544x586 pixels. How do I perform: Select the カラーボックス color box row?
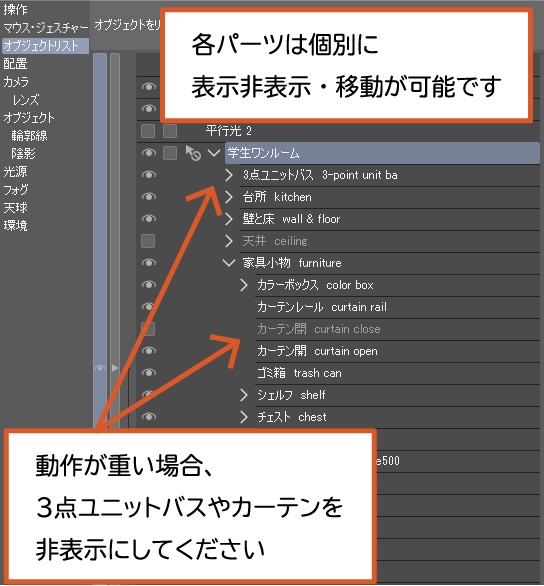(x=397, y=285)
